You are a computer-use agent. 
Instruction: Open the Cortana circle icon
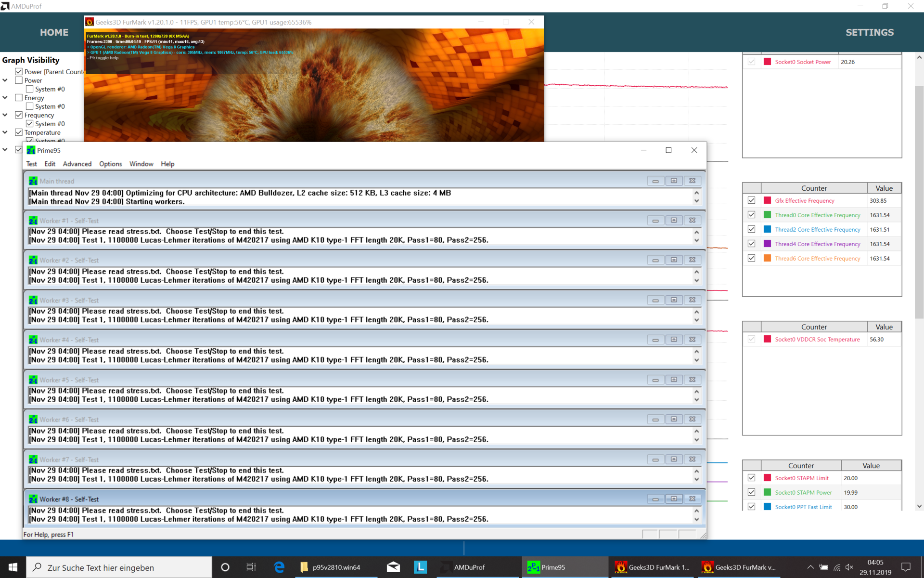(x=225, y=567)
